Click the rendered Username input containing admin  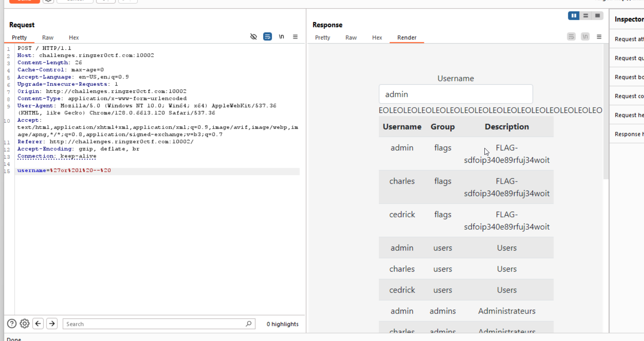456,94
